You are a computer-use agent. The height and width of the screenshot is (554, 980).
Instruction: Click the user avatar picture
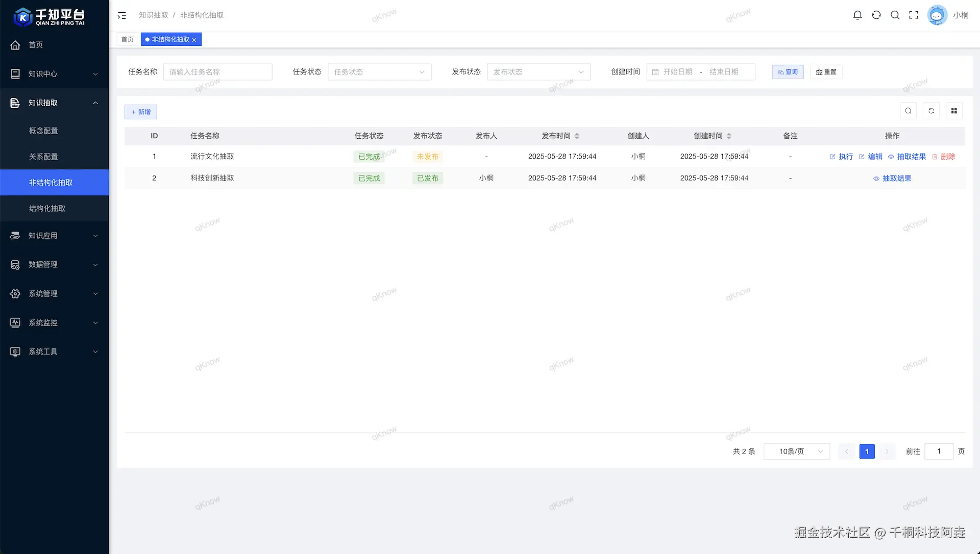(x=937, y=15)
